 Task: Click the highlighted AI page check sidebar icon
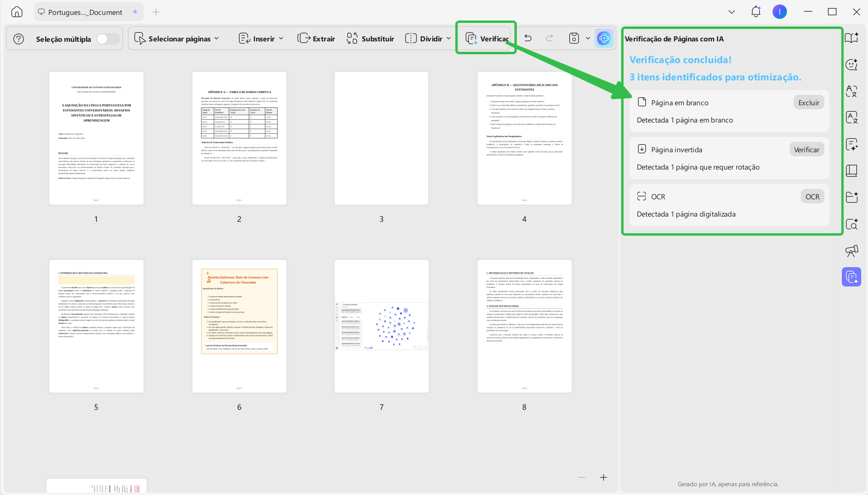852,277
